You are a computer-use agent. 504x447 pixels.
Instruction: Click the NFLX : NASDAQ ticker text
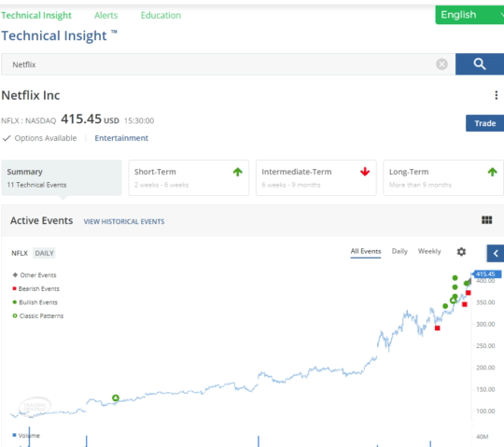(x=29, y=120)
